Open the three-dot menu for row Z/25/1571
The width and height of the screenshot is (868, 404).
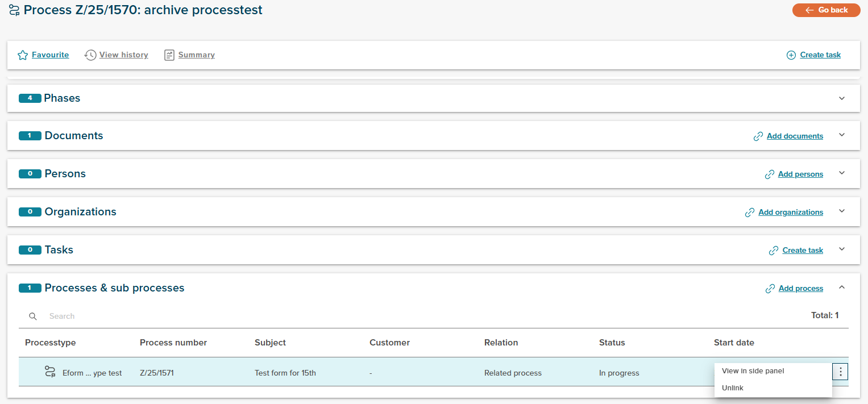840,372
